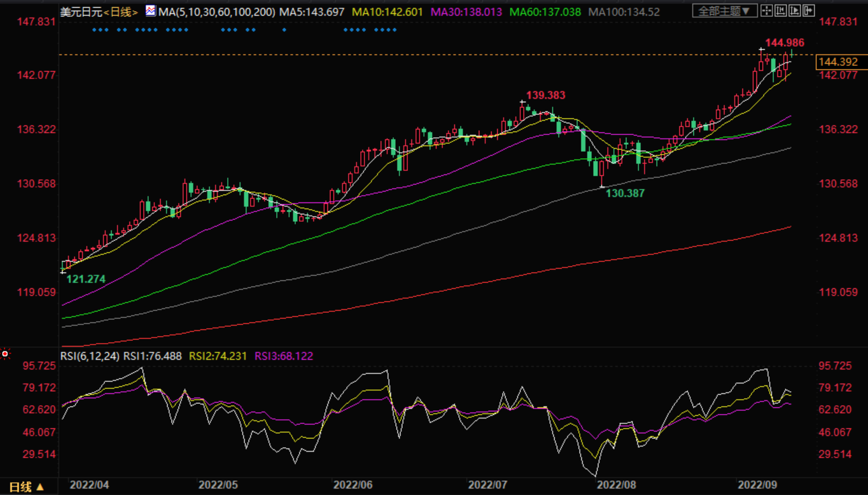Click the RSI3:68.122 value
The height and width of the screenshot is (495, 868).
point(284,356)
